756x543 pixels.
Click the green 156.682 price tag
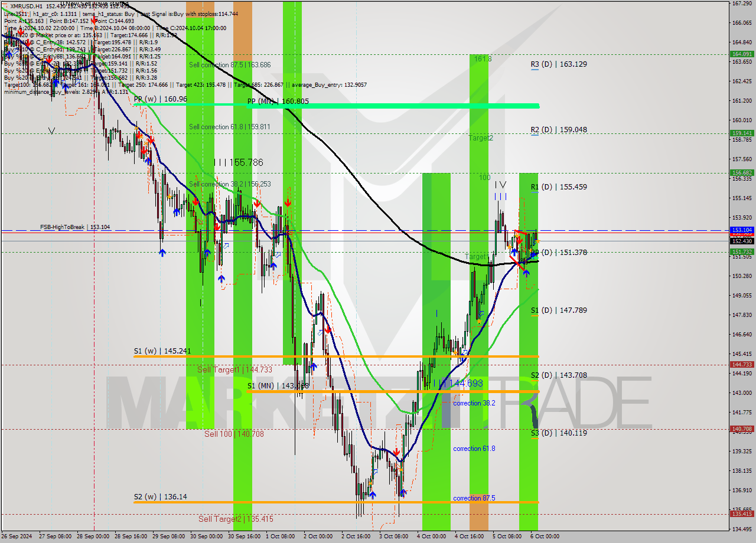pos(742,172)
